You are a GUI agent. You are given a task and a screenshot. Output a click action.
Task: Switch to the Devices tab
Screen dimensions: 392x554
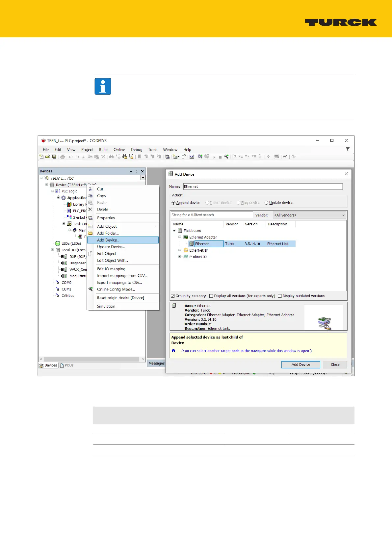pyautogui.click(x=48, y=365)
